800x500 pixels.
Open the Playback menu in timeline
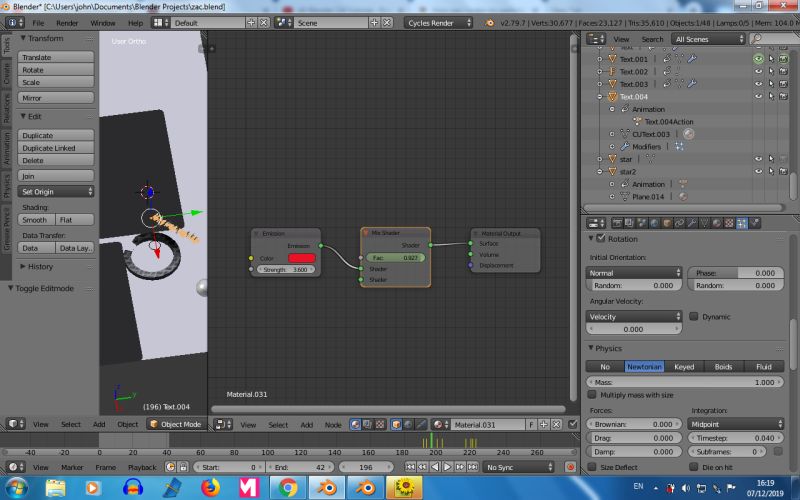(142, 467)
